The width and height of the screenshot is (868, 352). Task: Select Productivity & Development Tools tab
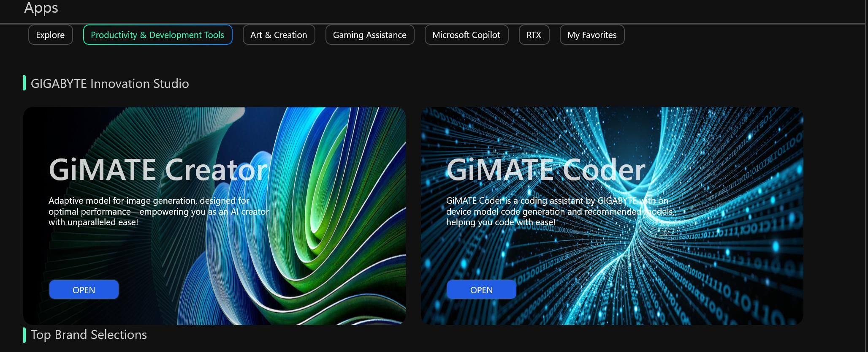(157, 35)
